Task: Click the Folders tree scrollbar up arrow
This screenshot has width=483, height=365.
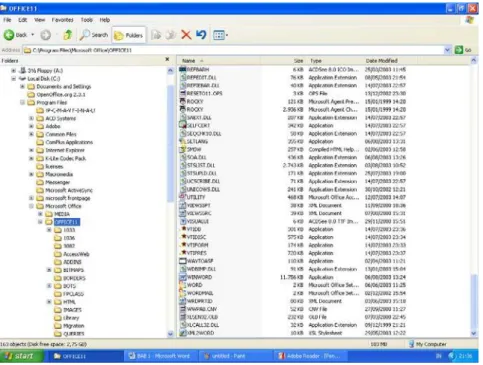Action: [x=170, y=70]
